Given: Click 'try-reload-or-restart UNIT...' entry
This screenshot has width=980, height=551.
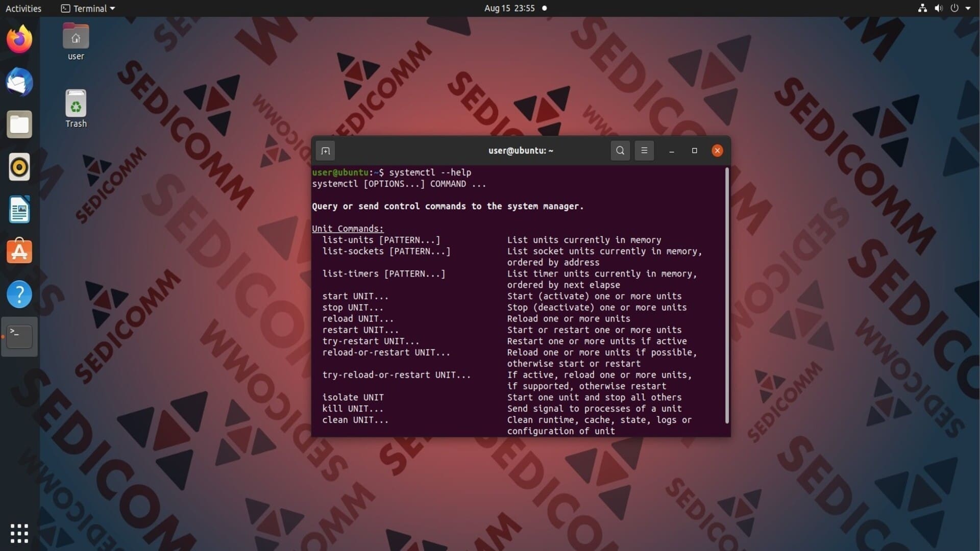Looking at the screenshot, I should pyautogui.click(x=396, y=374).
